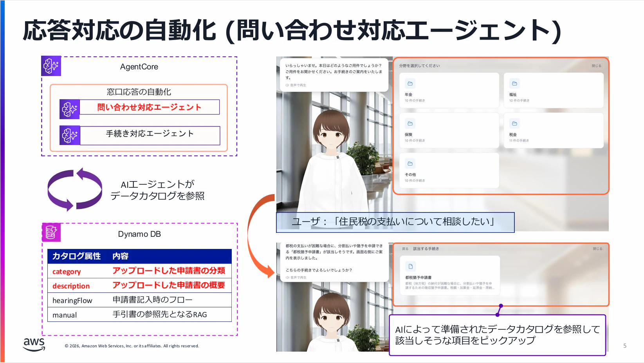The height and width of the screenshot is (363, 644).
Task: Click the folder icon on その他 card
Action: (x=410, y=163)
